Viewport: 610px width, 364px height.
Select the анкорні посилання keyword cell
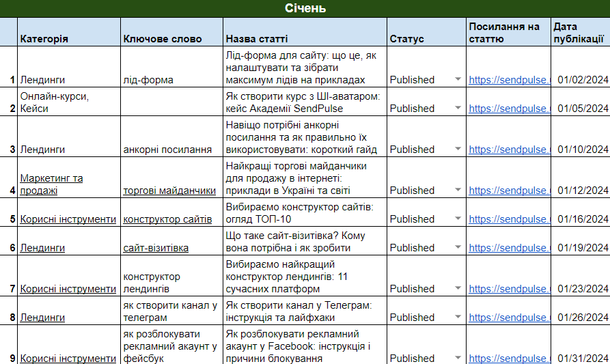click(x=171, y=137)
